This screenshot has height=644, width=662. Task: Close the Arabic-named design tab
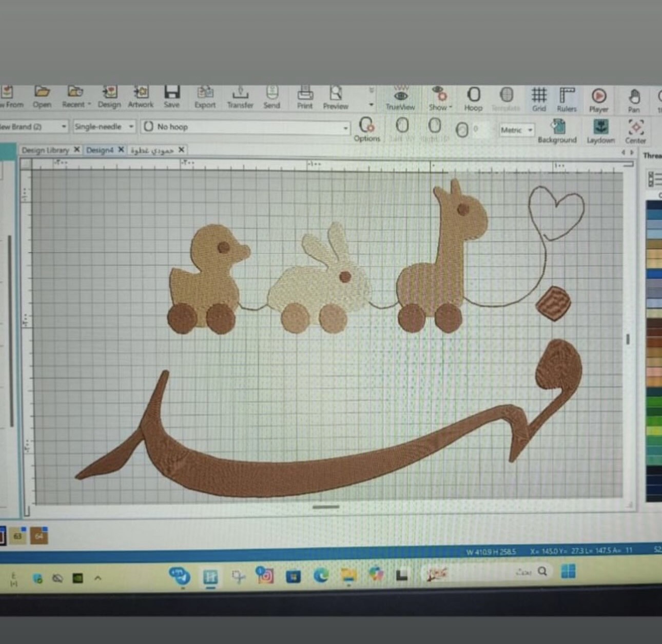click(181, 150)
